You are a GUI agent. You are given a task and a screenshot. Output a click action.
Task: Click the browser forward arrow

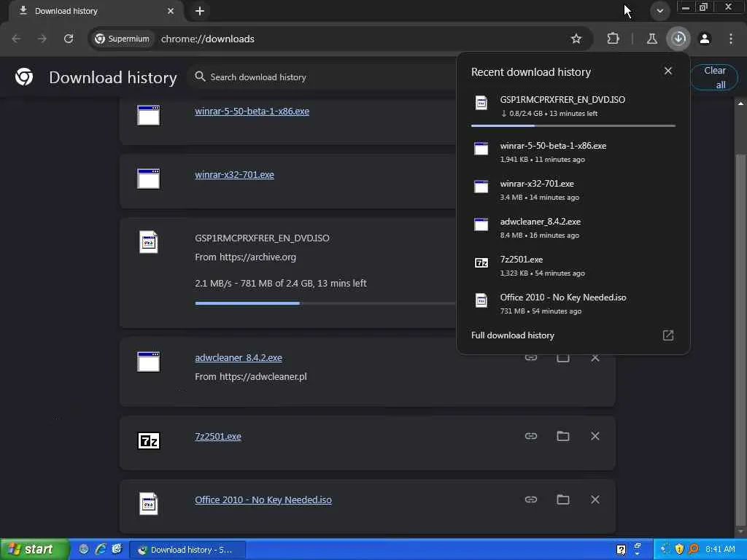(42, 39)
